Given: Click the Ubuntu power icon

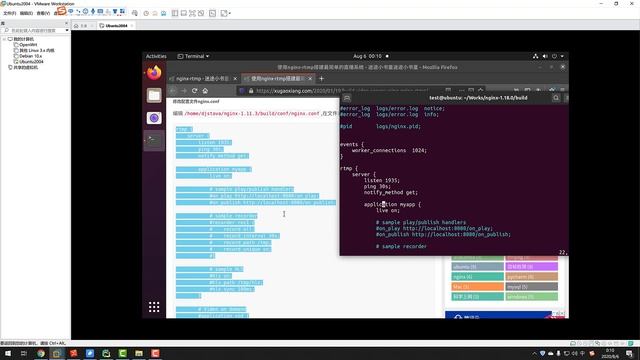Looking at the screenshot, I should (554, 56).
